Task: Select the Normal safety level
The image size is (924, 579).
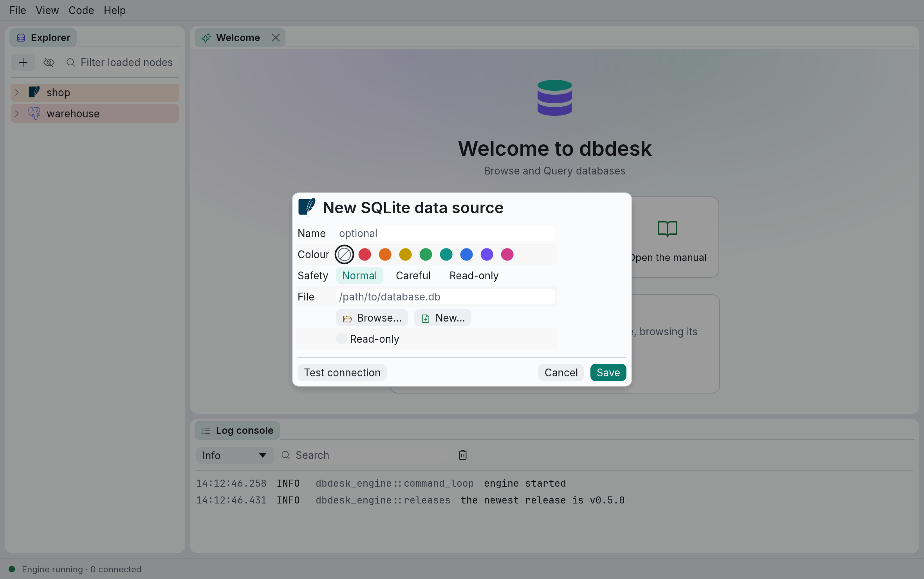Action: pos(359,275)
